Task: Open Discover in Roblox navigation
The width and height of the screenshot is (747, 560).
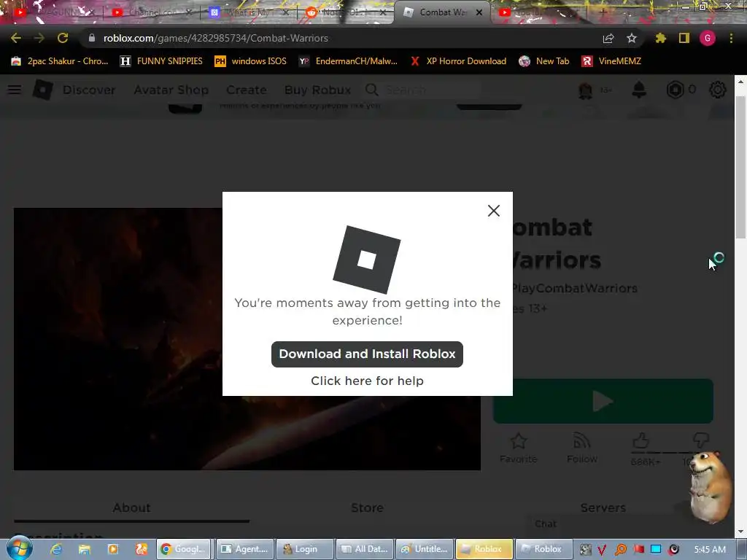Action: pos(89,90)
